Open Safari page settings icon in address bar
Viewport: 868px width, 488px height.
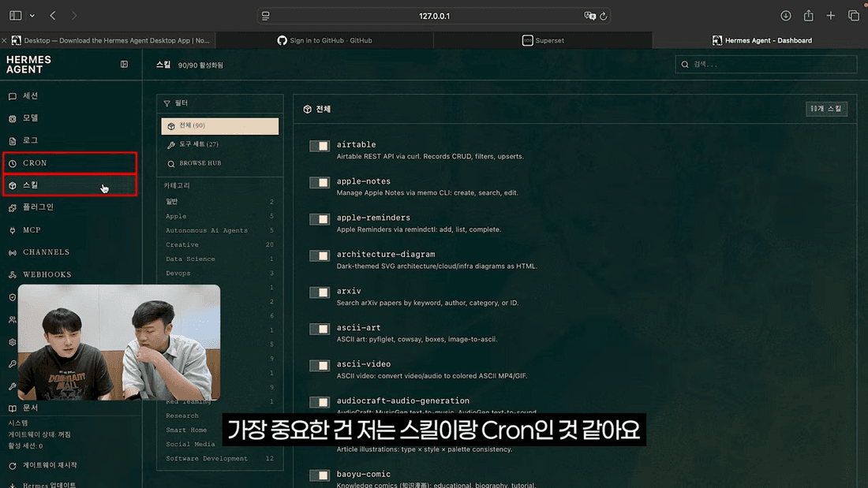tap(266, 16)
